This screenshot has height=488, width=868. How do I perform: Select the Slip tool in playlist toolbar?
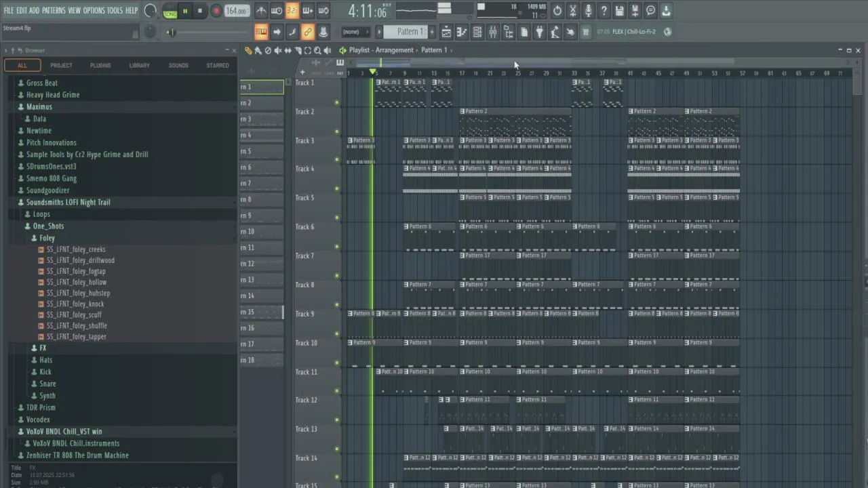click(288, 50)
